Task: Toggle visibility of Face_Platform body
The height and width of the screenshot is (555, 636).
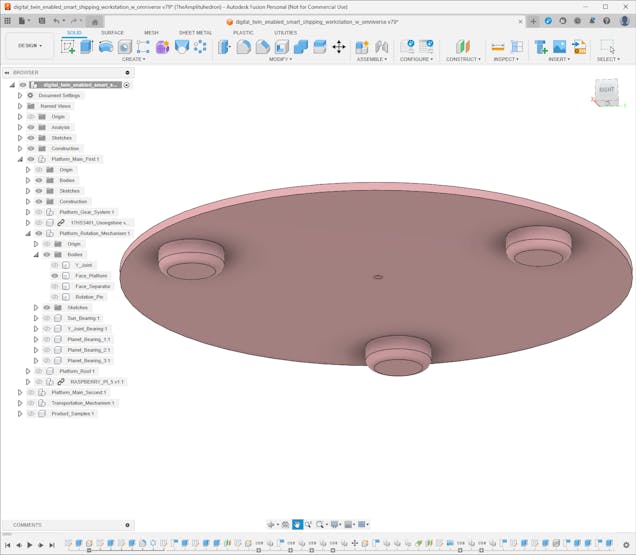Action: (55, 276)
